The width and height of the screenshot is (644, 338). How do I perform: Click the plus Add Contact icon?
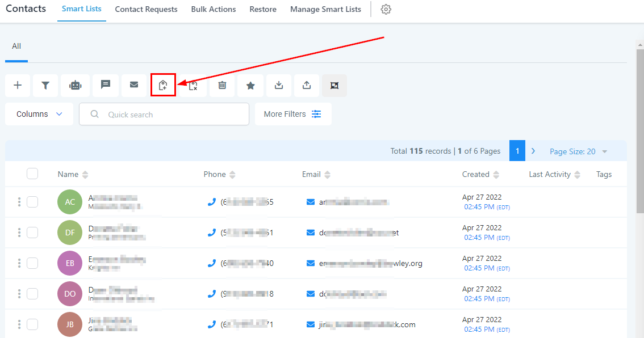18,85
